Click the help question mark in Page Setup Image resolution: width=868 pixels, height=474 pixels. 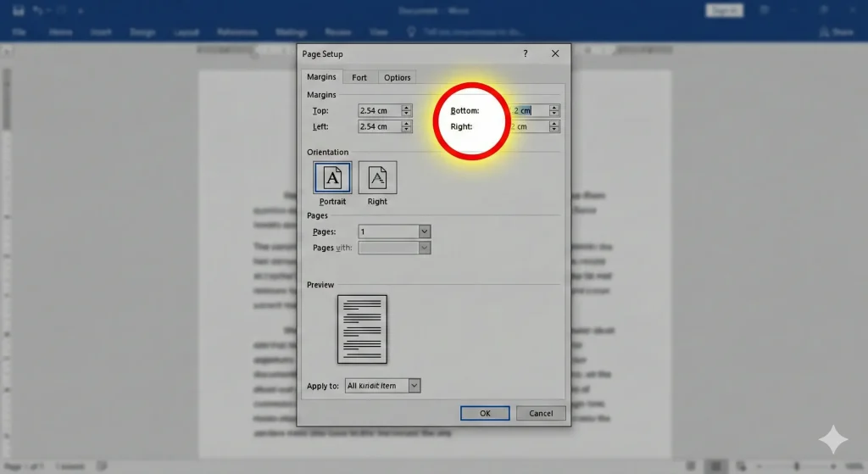click(526, 53)
